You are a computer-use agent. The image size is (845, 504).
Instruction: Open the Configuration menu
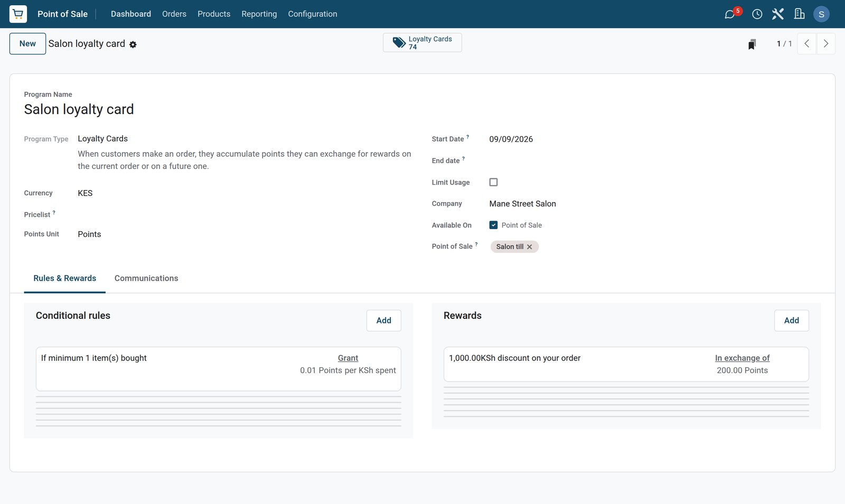click(313, 14)
